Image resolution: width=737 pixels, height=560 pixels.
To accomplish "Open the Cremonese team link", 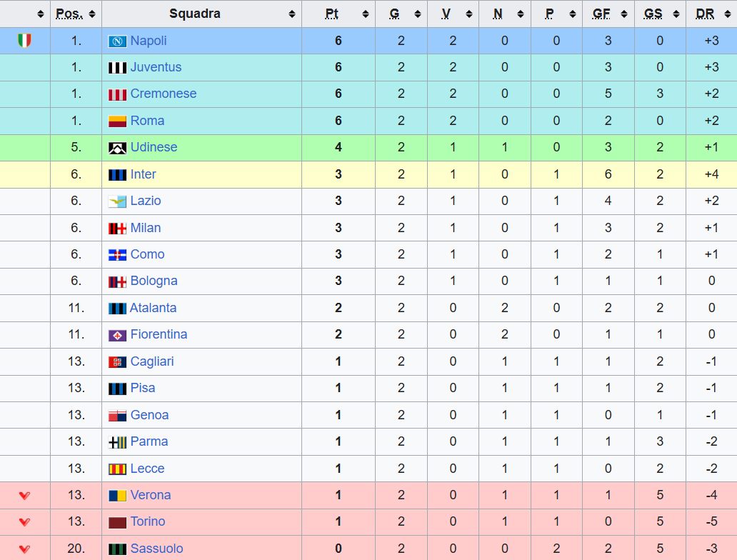I will click(163, 94).
